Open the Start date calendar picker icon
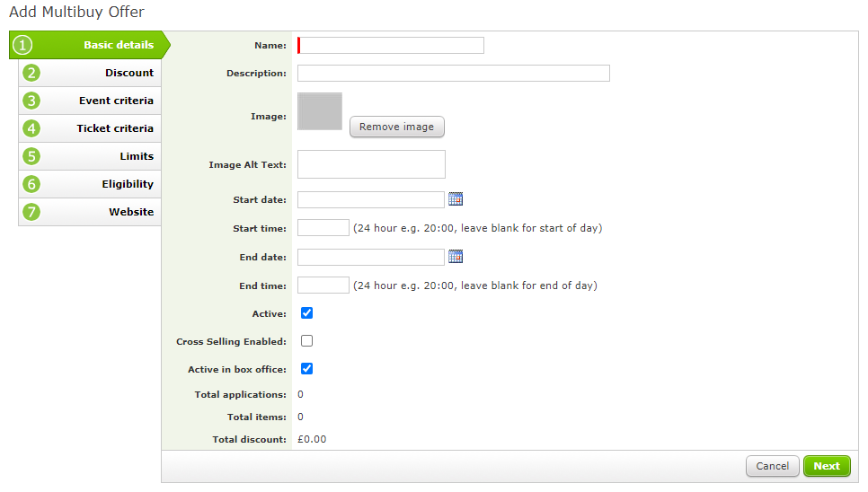Screen dimensions: 868x492 pyautogui.click(x=456, y=199)
